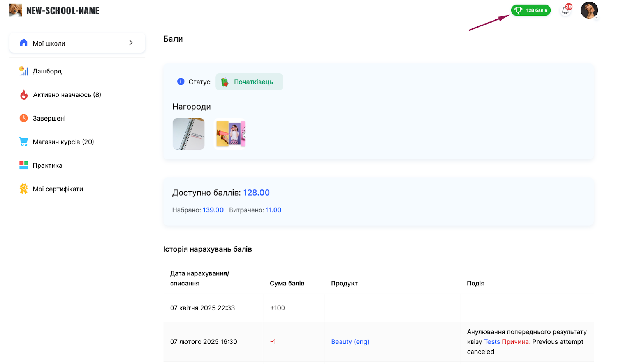Click the blue info icon near Статус

tap(181, 82)
